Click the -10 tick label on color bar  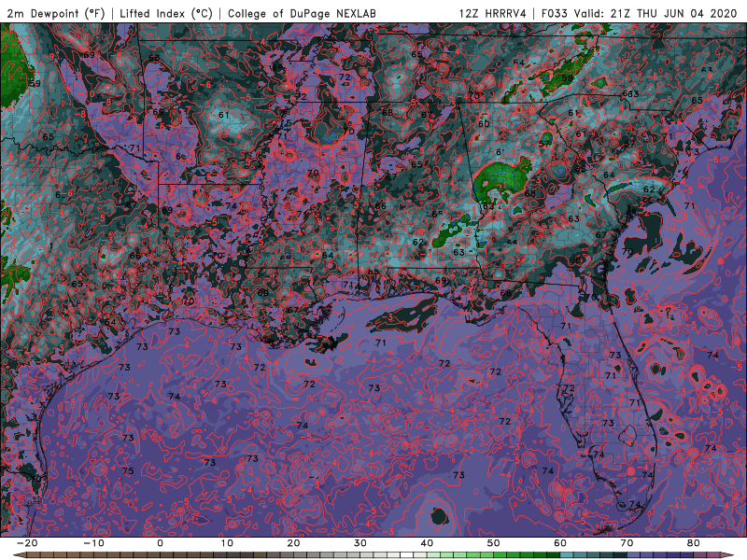point(92,543)
